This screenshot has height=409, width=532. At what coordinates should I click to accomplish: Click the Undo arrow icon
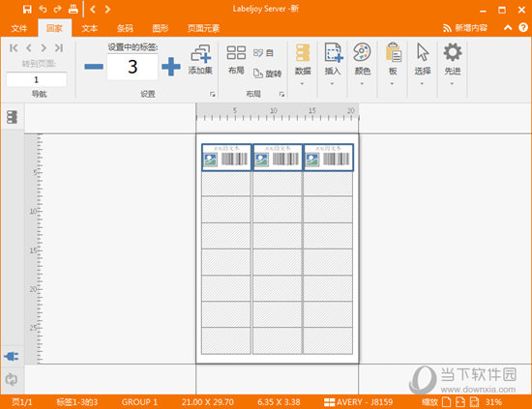coord(43,9)
